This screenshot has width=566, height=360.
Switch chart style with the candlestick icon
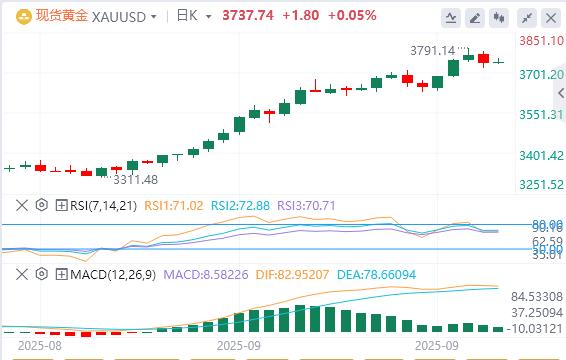click(499, 18)
